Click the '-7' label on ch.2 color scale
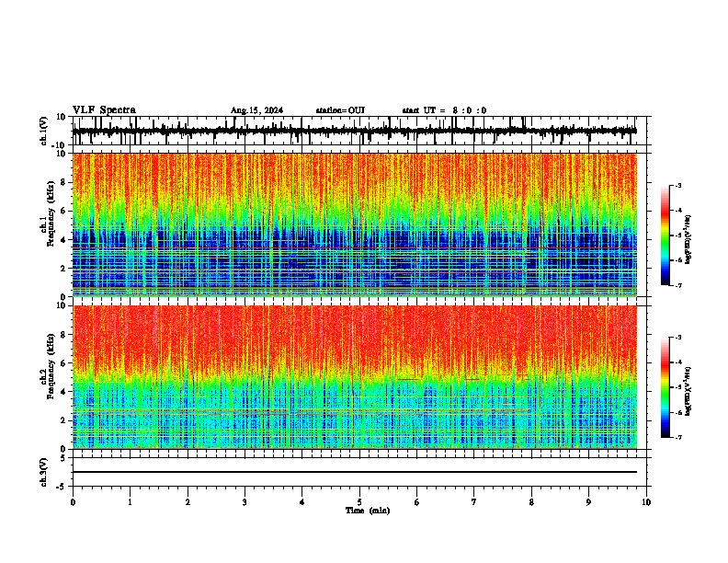Image resolution: width=728 pixels, height=563 pixels. click(678, 438)
